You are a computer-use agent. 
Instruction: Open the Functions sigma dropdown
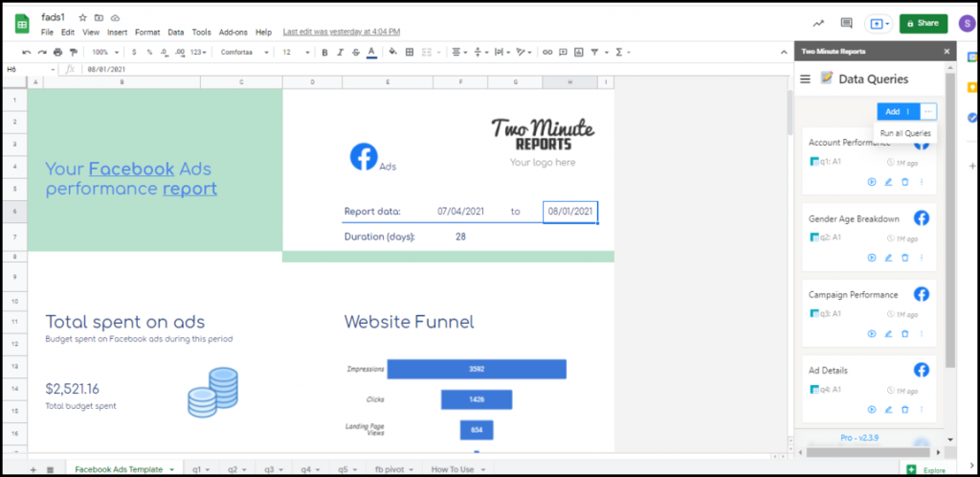(x=622, y=53)
